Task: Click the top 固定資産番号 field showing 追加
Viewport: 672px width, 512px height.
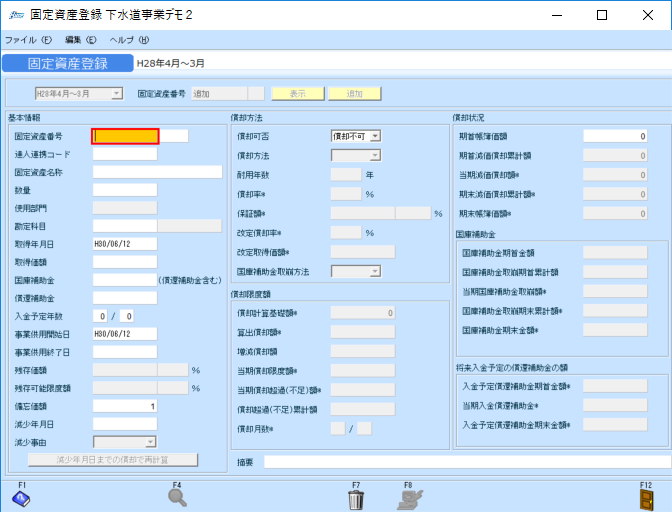Action: [219, 94]
